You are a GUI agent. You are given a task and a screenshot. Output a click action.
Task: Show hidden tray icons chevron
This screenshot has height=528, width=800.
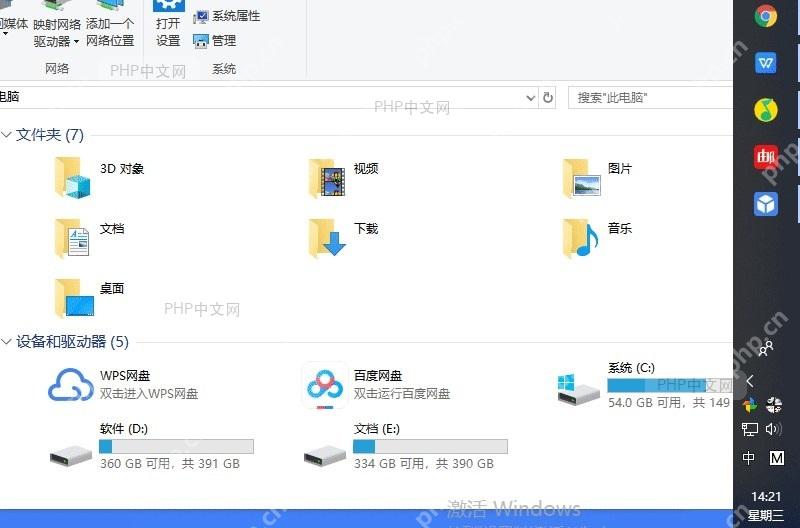coord(750,381)
